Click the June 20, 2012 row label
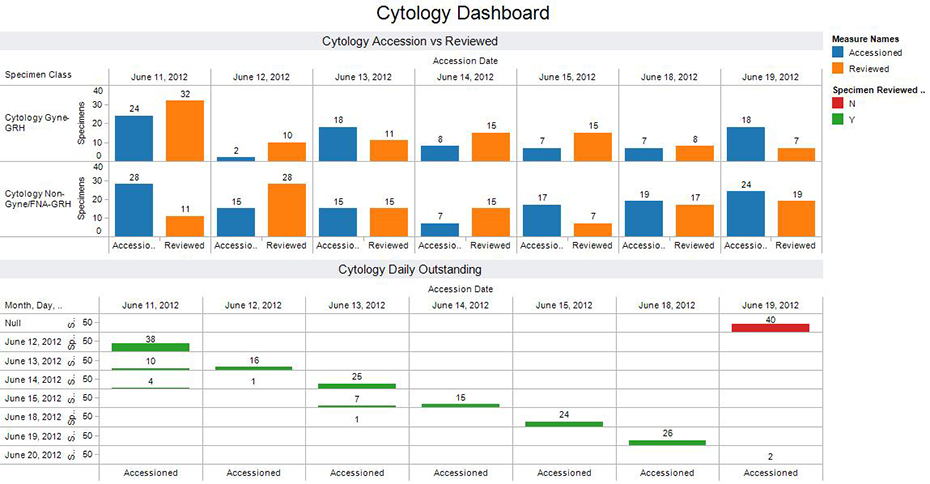Image resolution: width=930 pixels, height=484 pixels. point(33,456)
